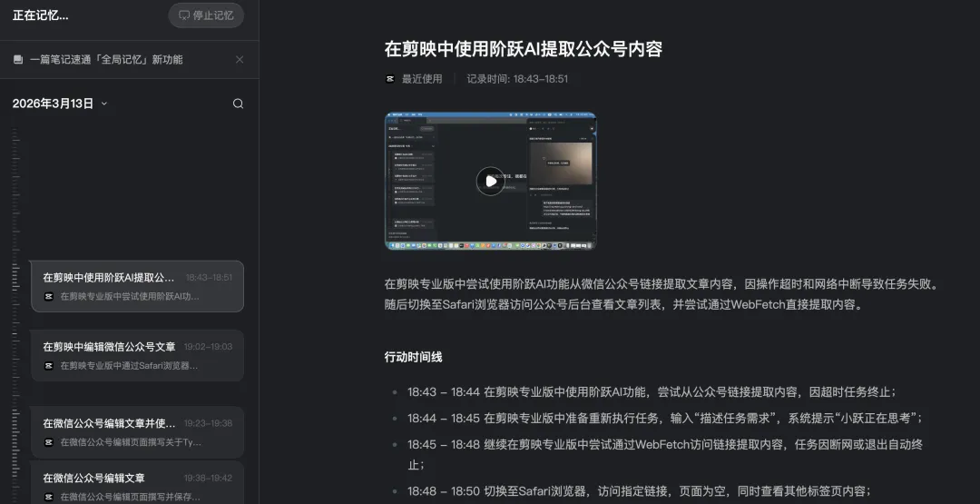Click the card subtitle 在微信公众号编辑页面撰写并保存…
The image size is (980, 504).
(130, 497)
